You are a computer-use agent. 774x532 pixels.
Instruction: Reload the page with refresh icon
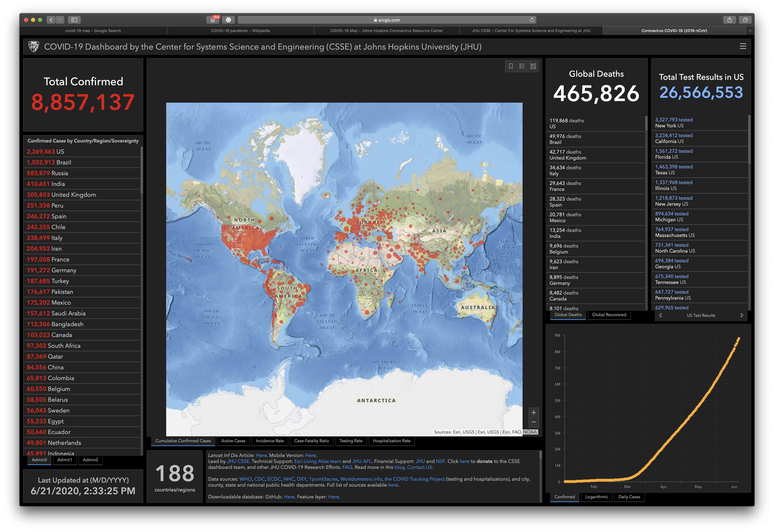[x=532, y=20]
